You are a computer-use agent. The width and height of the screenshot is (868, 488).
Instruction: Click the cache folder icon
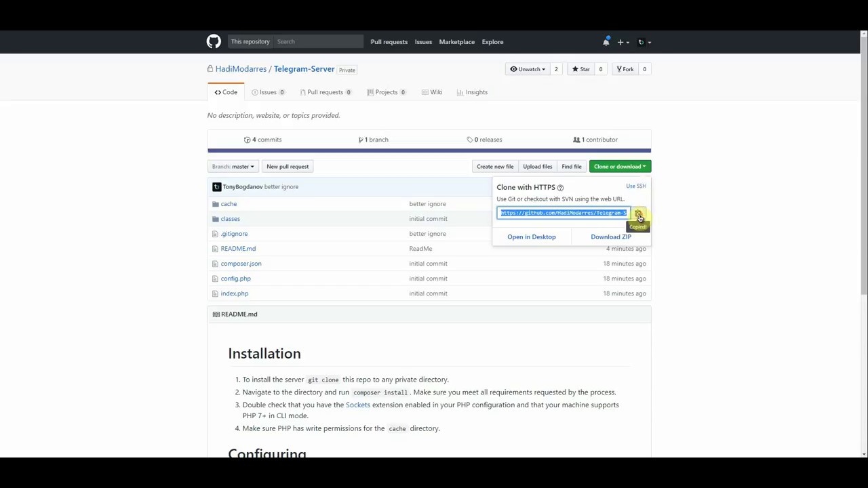(x=215, y=204)
